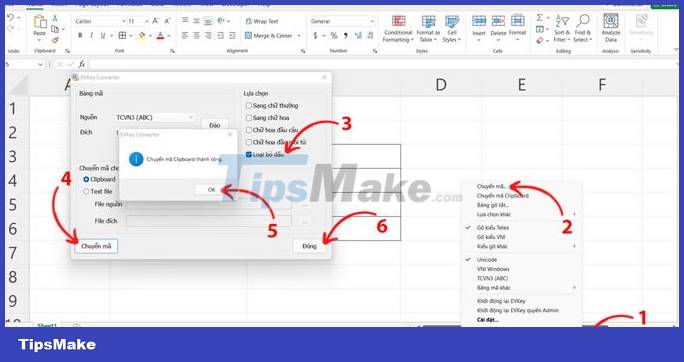
Task: Choose Chuyển mã Clipboard menu item
Action: [x=503, y=196]
